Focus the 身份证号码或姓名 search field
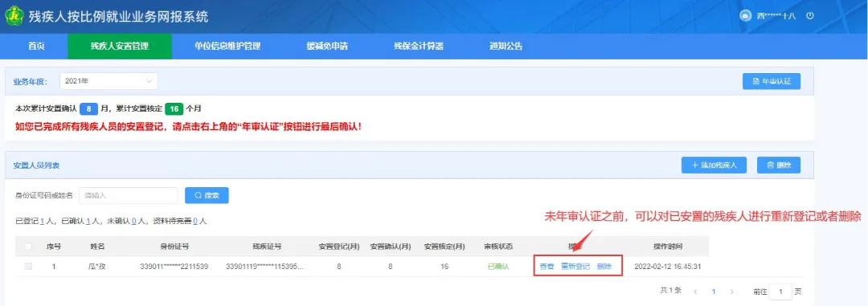 pyautogui.click(x=129, y=195)
